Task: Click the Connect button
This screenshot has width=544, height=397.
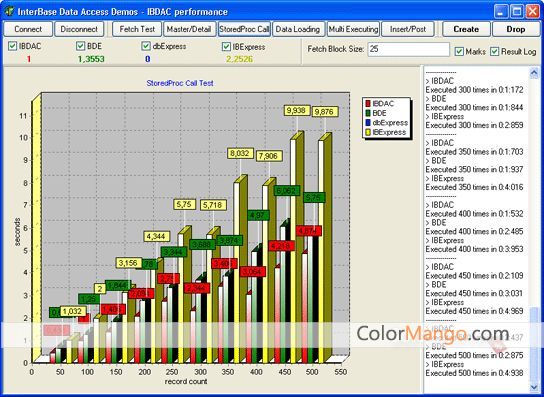Action: (x=28, y=29)
